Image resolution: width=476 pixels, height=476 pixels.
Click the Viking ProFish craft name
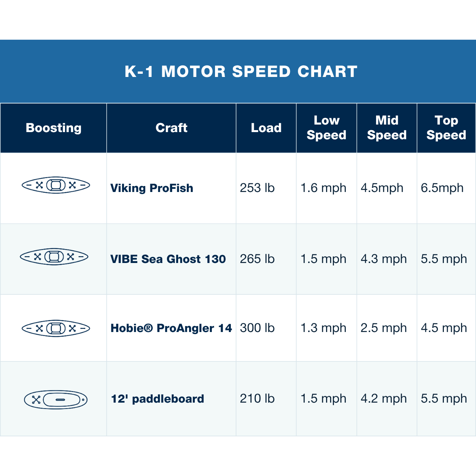(152, 188)
